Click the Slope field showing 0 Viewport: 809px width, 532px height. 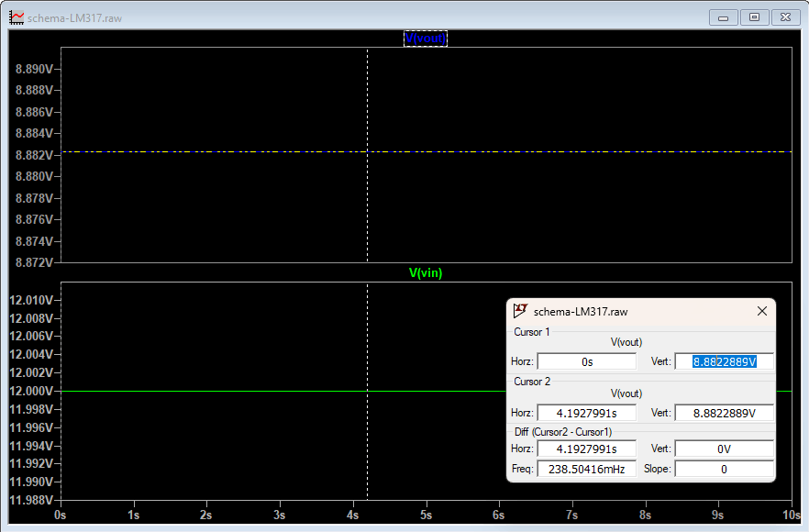pyautogui.click(x=725, y=469)
